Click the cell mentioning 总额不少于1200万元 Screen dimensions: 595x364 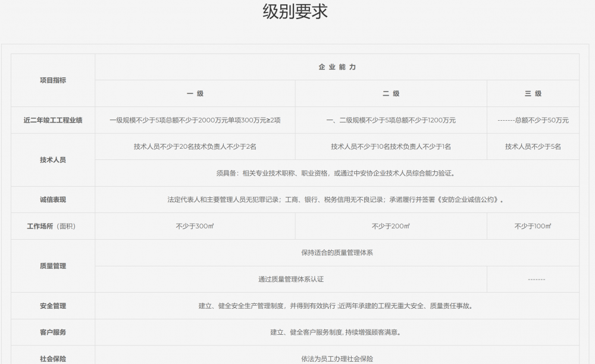tap(391, 120)
